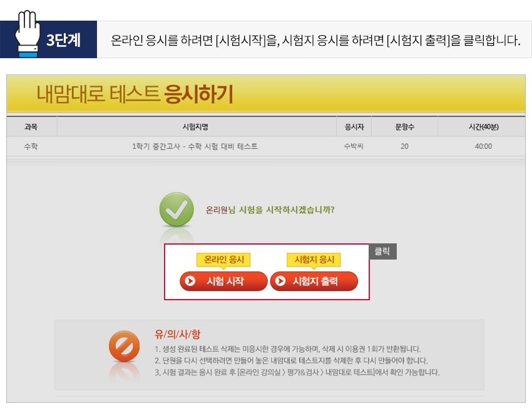Image resolution: width=532 pixels, height=416 pixels.
Task: Select the 1학기 중간고사 test name cell
Action: tap(195, 146)
